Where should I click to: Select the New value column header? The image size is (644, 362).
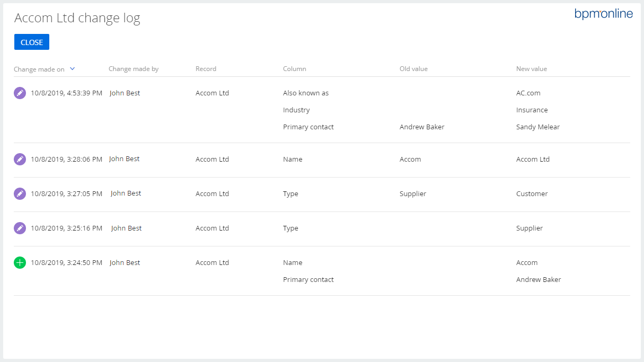[532, 69]
